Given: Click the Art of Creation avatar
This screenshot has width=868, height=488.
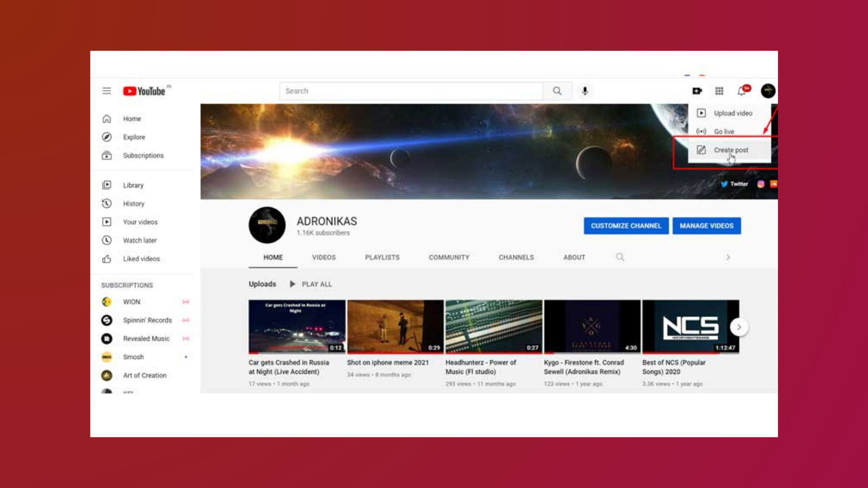Looking at the screenshot, I should click(107, 375).
